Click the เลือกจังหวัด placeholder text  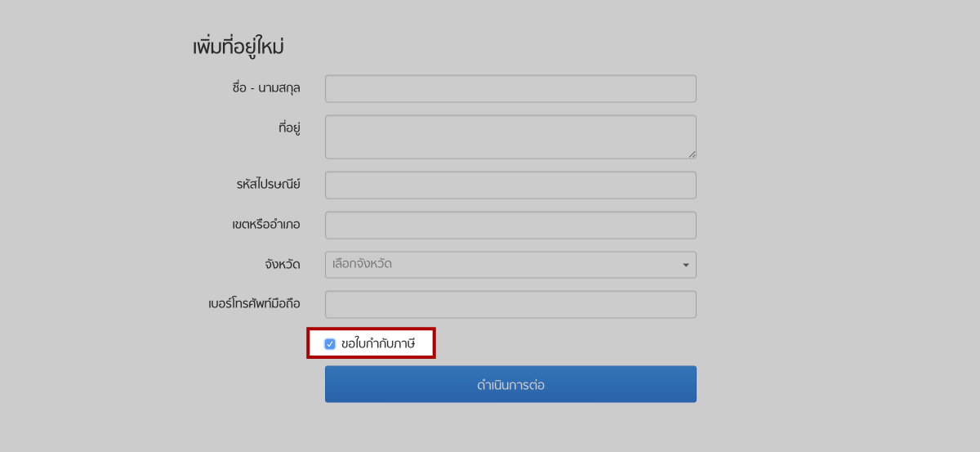pyautogui.click(x=362, y=264)
